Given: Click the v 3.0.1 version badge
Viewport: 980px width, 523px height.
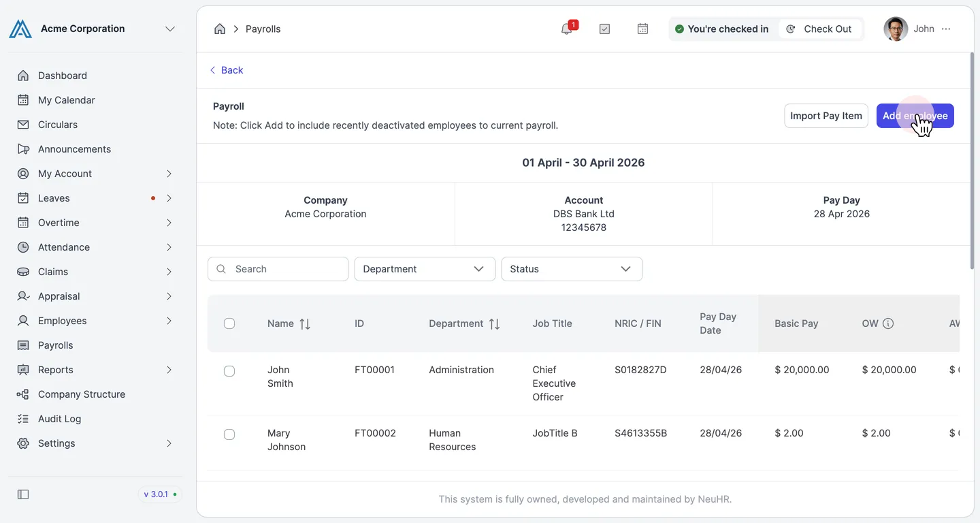Looking at the screenshot, I should (161, 494).
